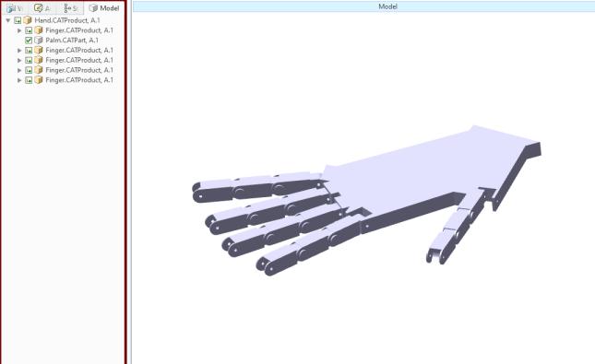The width and height of the screenshot is (595, 364).
Task: Toggle the Hand.CATProduct visibility checkbox
Action: 18,20
